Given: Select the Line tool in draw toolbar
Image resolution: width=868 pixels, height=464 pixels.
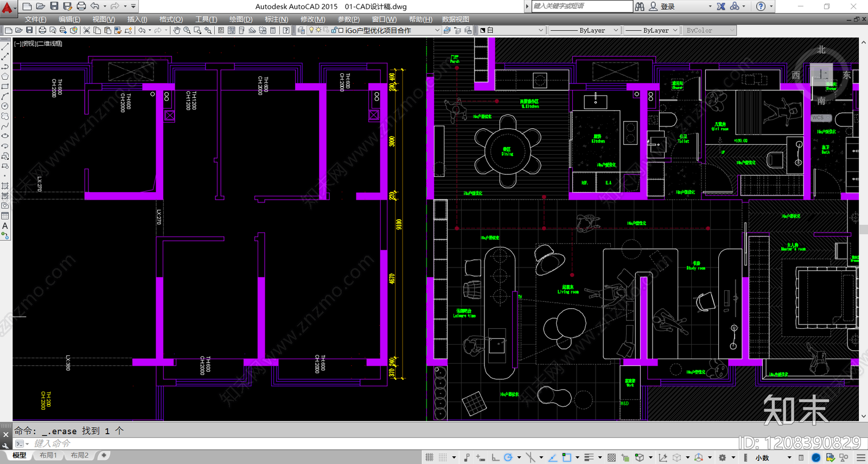Looking at the screenshot, I should click(x=5, y=47).
